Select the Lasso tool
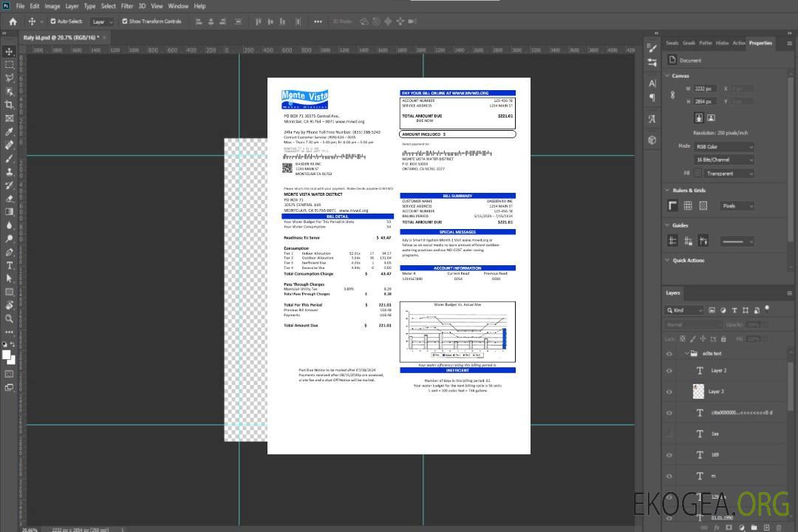The height and width of the screenshot is (532, 798). pos(9,78)
